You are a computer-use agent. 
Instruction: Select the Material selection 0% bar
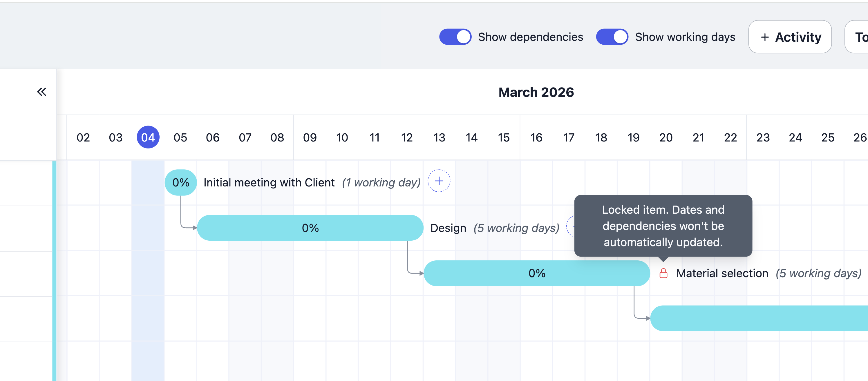(536, 273)
